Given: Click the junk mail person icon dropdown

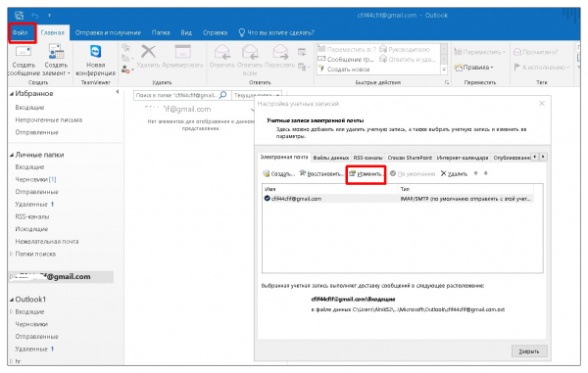Looking at the screenshot, I should coord(127,70).
